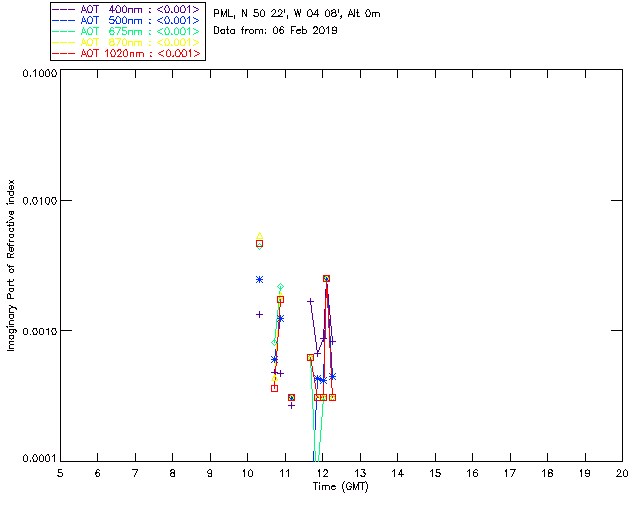This screenshot has height=512, width=640.
Task: Click the 0.1000 y-axis label
Action: 40,73
